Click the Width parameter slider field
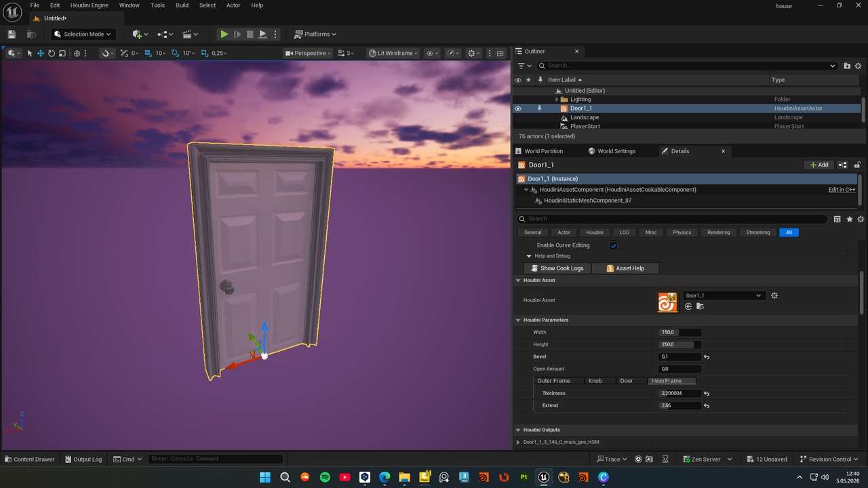 pos(680,332)
